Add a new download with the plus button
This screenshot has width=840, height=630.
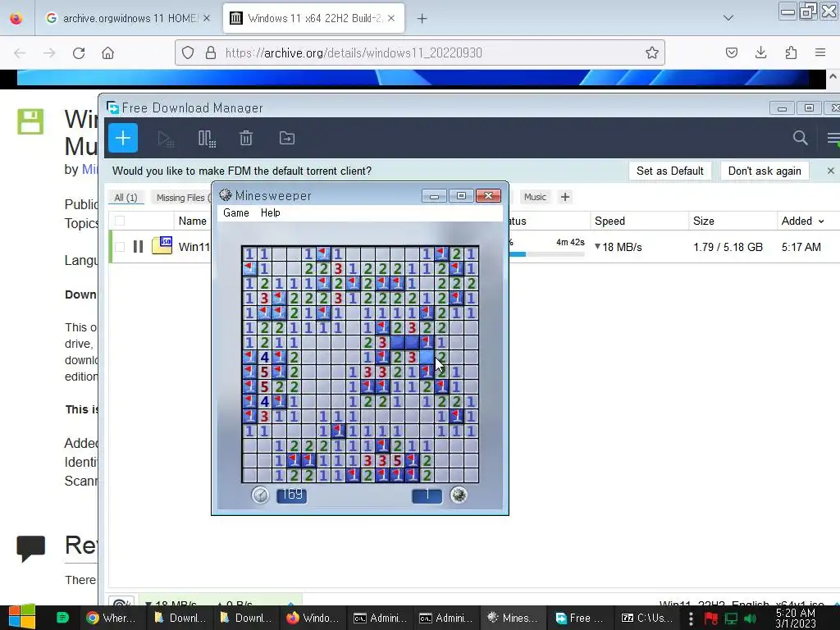(x=123, y=138)
